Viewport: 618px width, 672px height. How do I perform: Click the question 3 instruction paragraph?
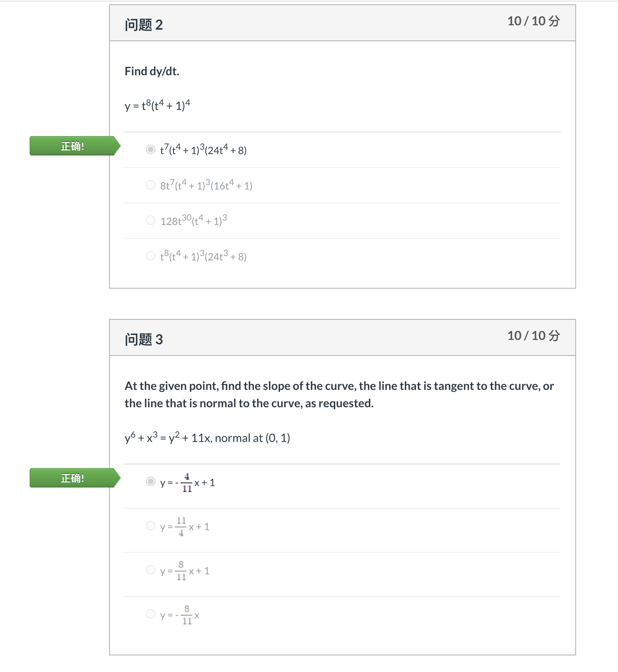pyautogui.click(x=339, y=395)
